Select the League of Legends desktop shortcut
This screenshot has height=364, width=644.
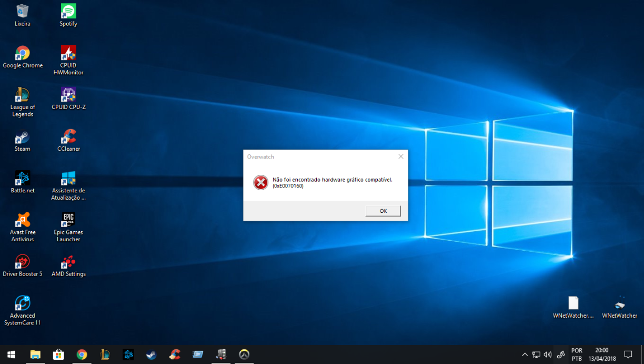23,102
